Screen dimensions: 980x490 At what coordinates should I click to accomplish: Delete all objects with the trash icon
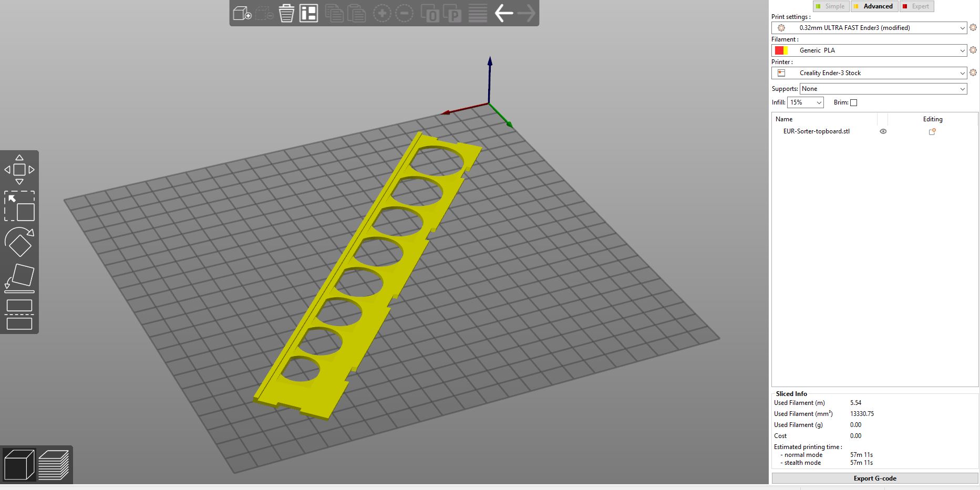[x=286, y=13]
